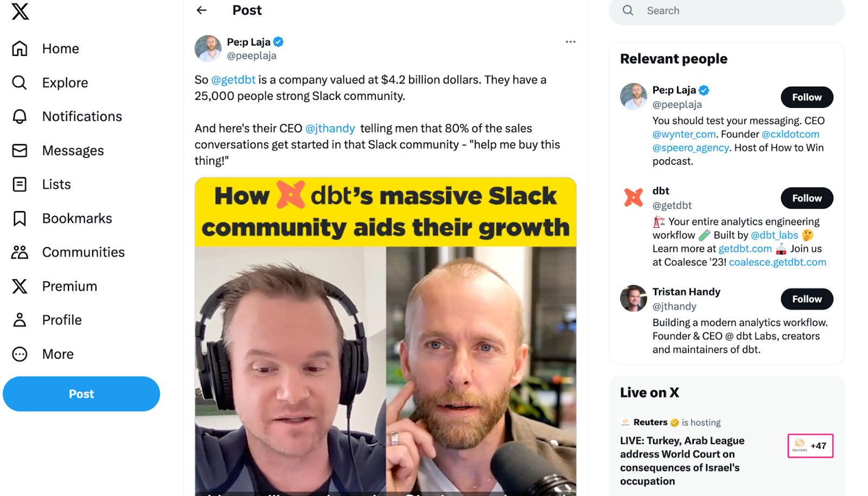Follow Pe:p Laja in Relevant people
The image size is (868, 496).
click(x=807, y=98)
